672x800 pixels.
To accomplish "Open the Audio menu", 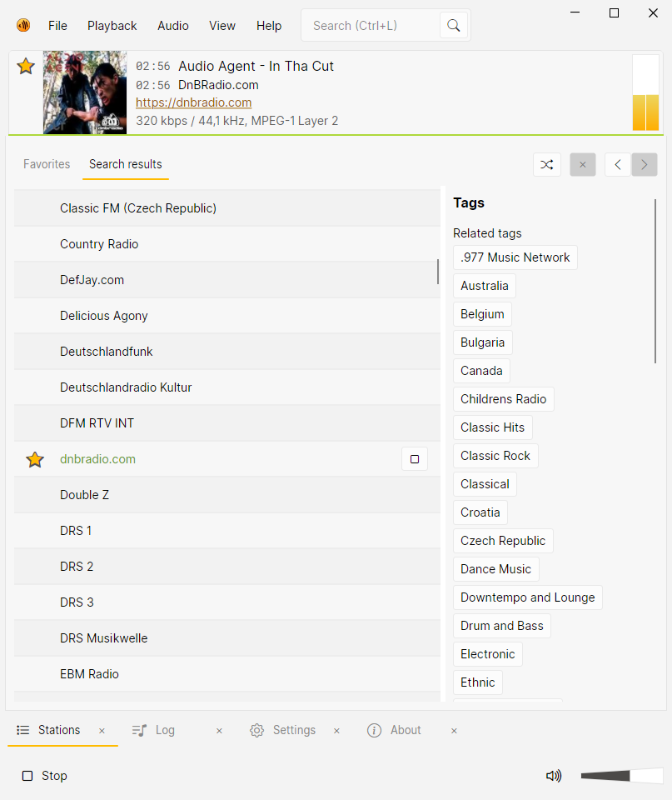I will point(173,26).
